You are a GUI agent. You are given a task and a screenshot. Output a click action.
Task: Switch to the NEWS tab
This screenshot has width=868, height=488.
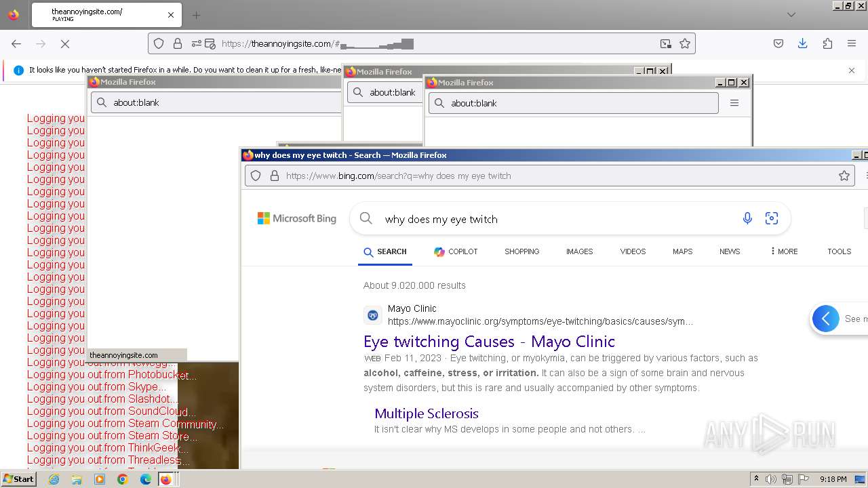pyautogui.click(x=730, y=251)
